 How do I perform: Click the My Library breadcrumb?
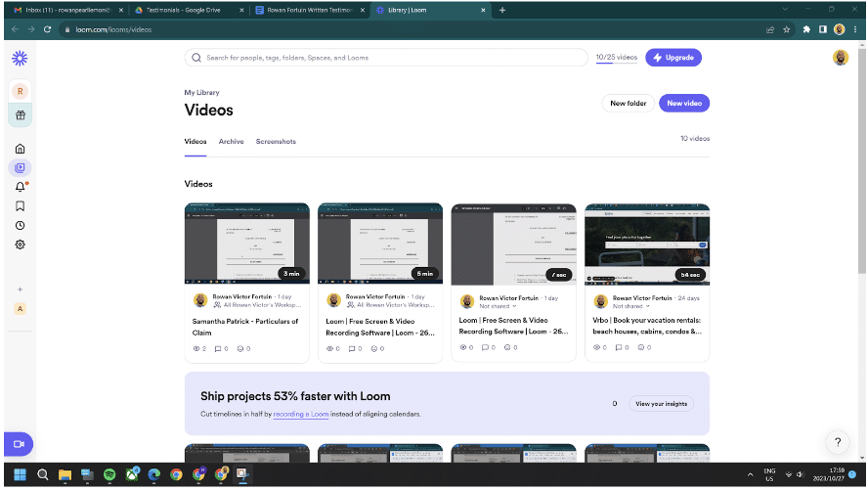(x=201, y=93)
